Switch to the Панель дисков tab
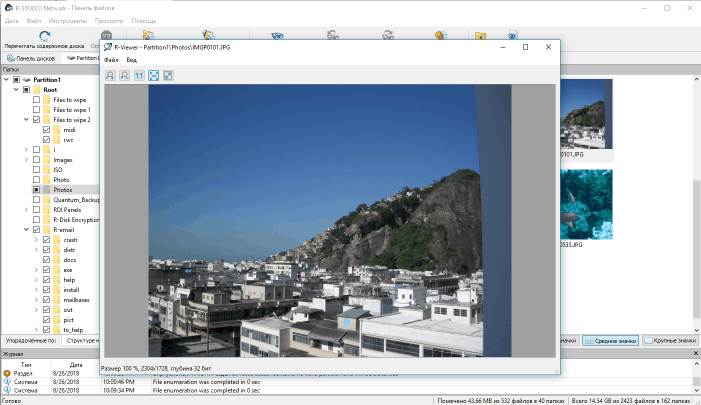Viewport: 701px width, 405px height. pyautogui.click(x=31, y=58)
